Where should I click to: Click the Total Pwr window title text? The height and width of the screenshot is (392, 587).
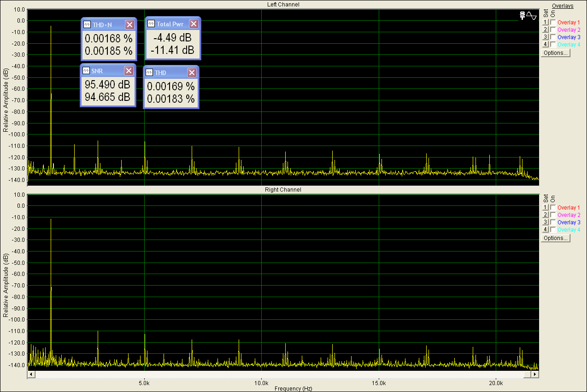pyautogui.click(x=170, y=24)
